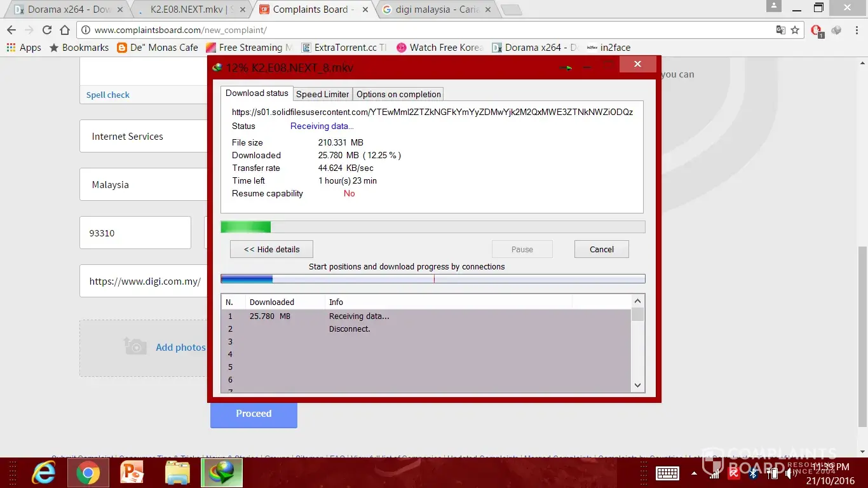Screen dimensions: 868x488
Task: Open Internet Explorer from the taskbar
Action: (x=44, y=473)
